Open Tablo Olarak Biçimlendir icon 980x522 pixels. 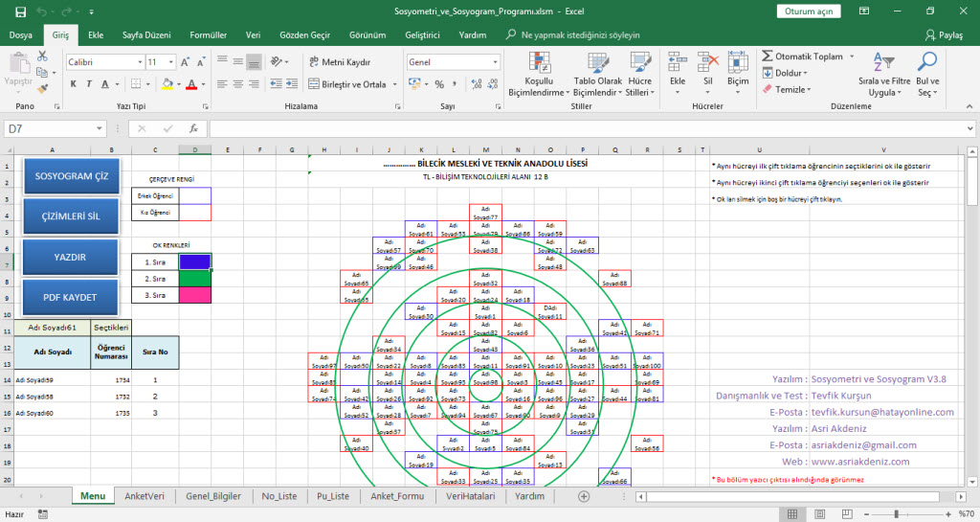click(597, 63)
